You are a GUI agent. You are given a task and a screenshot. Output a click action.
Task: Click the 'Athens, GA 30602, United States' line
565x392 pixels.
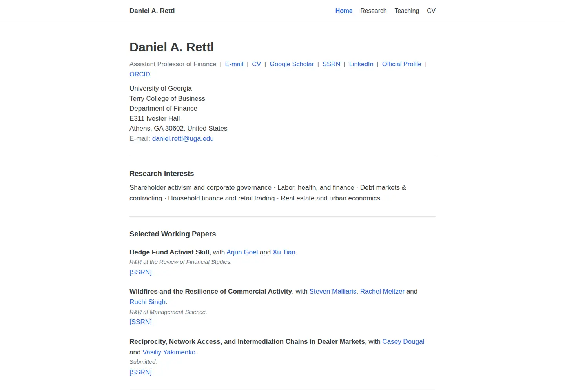(178, 129)
